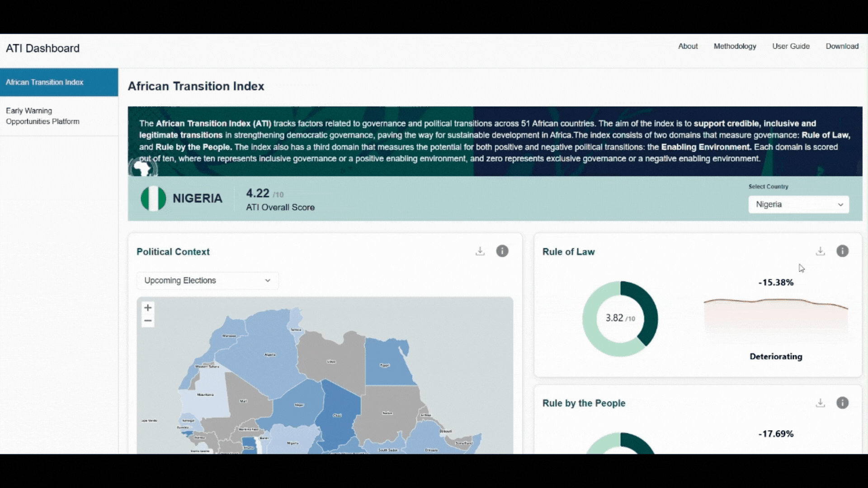Click the Download navigation link
The height and width of the screenshot is (488, 868).
click(x=842, y=46)
